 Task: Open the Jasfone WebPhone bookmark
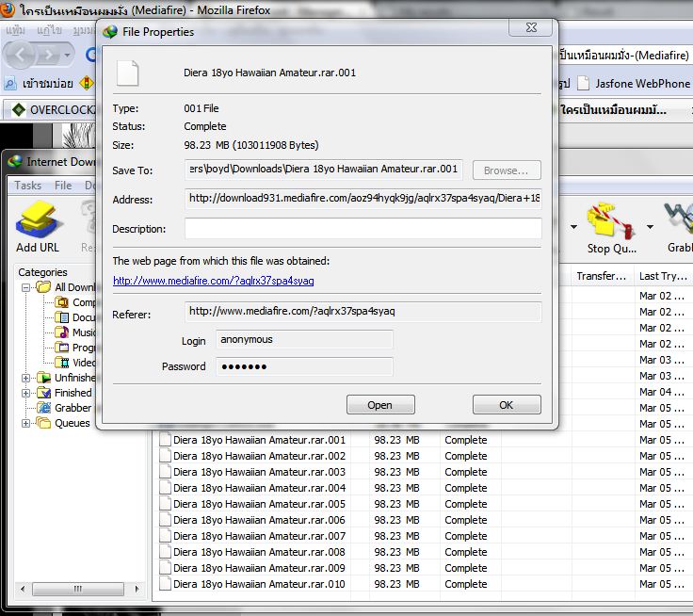point(635,84)
